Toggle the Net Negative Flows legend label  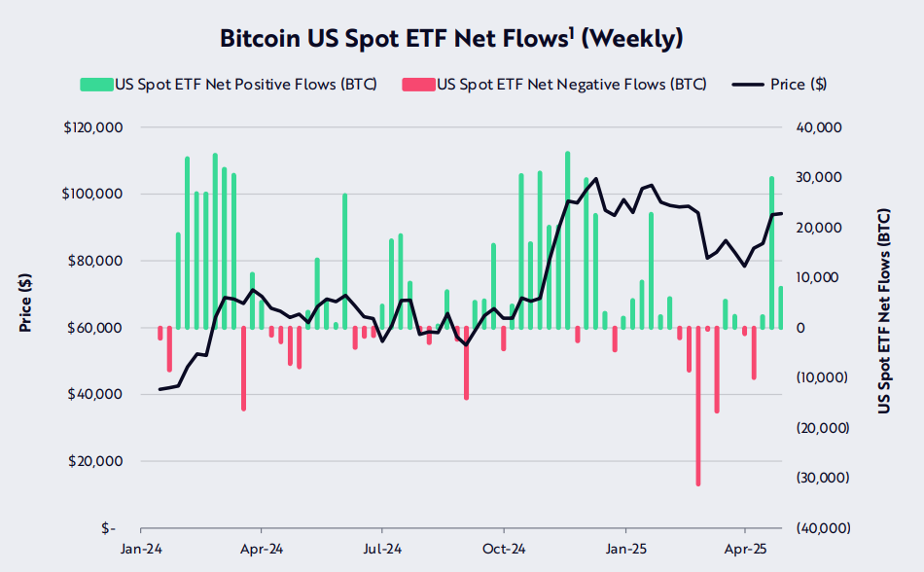(x=571, y=85)
